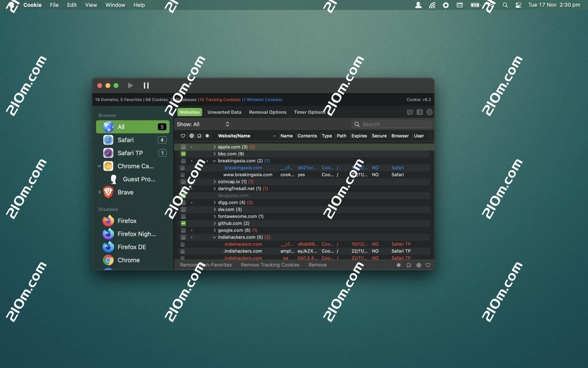This screenshot has width=588, height=368.
Task: Sort by the Expires column header
Action: click(359, 136)
